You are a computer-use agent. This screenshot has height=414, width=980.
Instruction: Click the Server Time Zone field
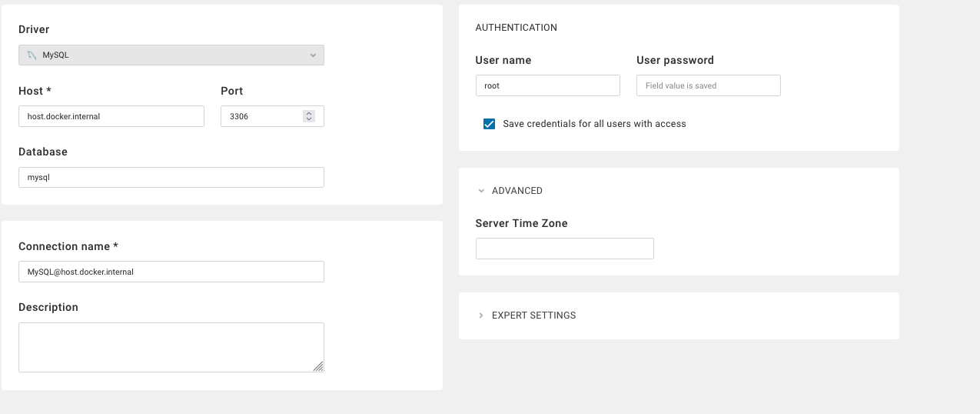pyautogui.click(x=565, y=249)
